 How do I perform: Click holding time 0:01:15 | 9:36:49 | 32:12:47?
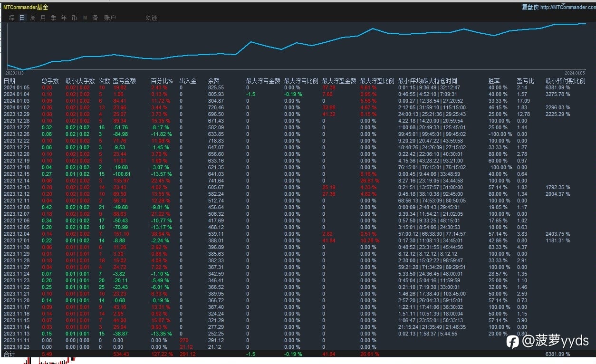pyautogui.click(x=429, y=87)
